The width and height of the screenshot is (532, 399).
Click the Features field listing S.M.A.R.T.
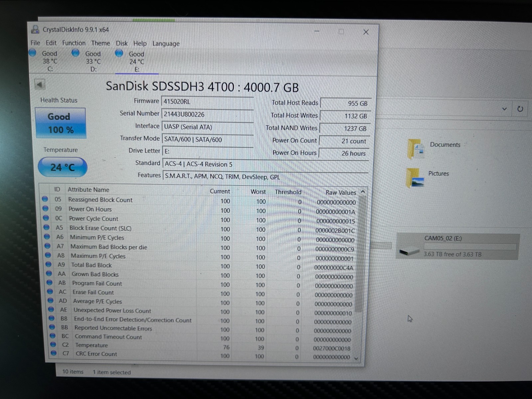(266, 177)
